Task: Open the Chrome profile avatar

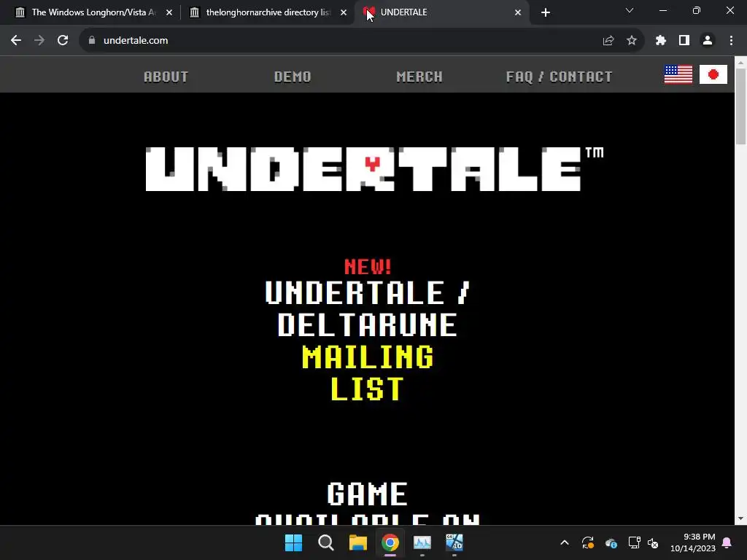Action: tap(708, 41)
